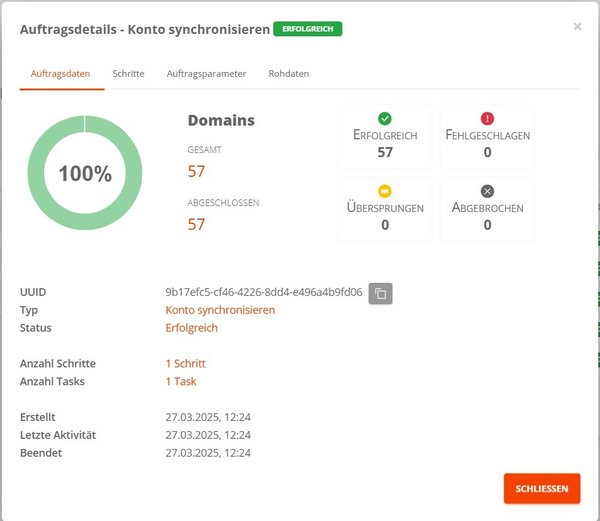The image size is (600, 521).
Task: Click the Erstellt timestamp value
Action: [208, 417]
